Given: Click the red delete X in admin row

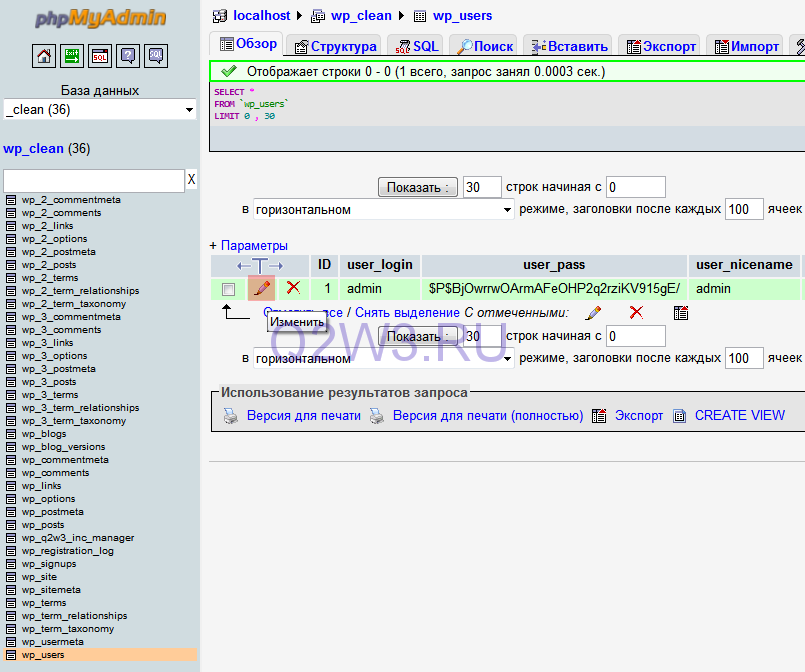Looking at the screenshot, I should (293, 287).
